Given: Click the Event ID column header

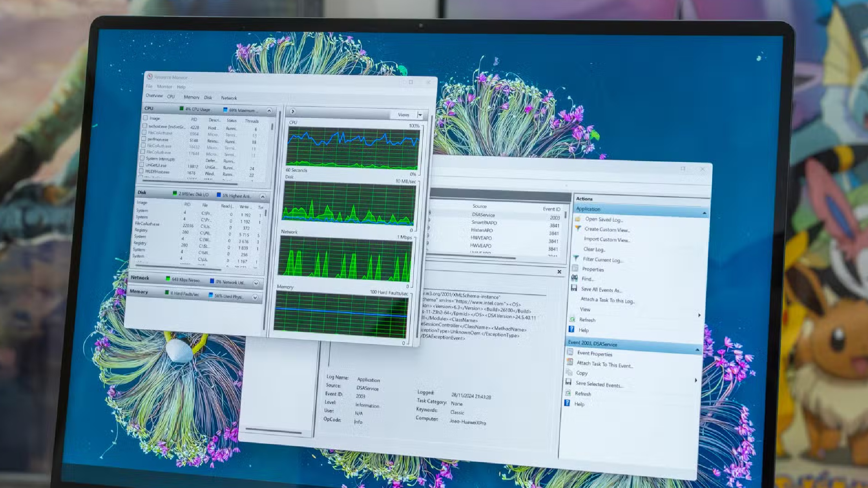Looking at the screenshot, I should click(x=551, y=209).
